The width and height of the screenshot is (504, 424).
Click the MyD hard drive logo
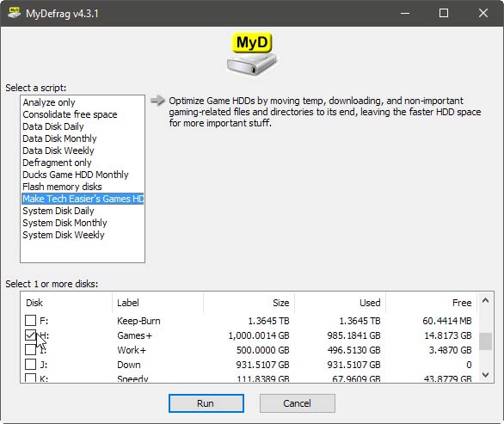[252, 53]
